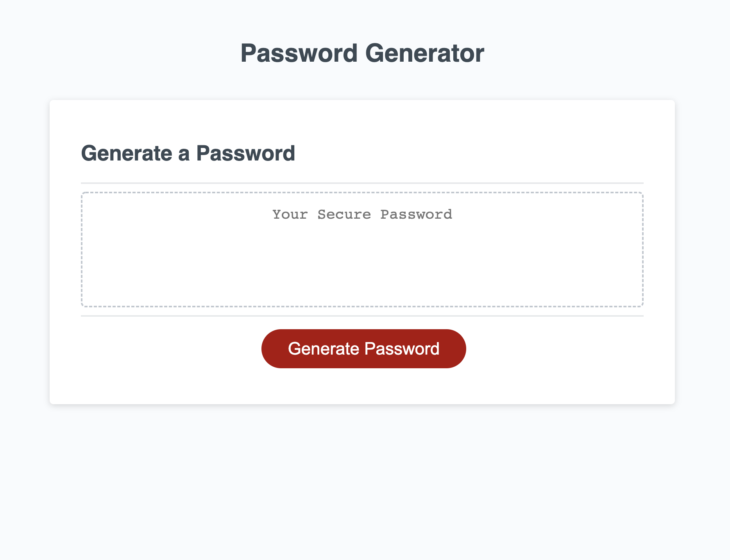Select the Your Secure Password placeholder text
Screen dimensions: 730x560
pyautogui.click(x=362, y=214)
